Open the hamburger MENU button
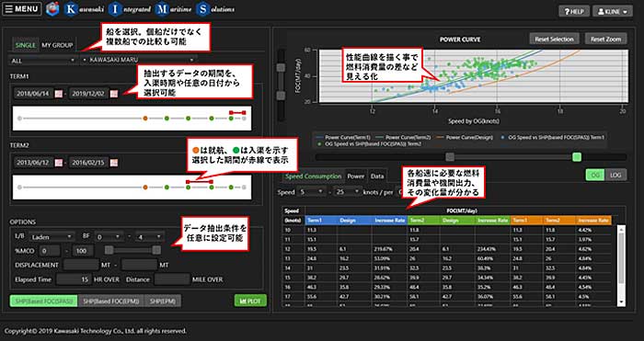644x341 pixels. (x=22, y=9)
